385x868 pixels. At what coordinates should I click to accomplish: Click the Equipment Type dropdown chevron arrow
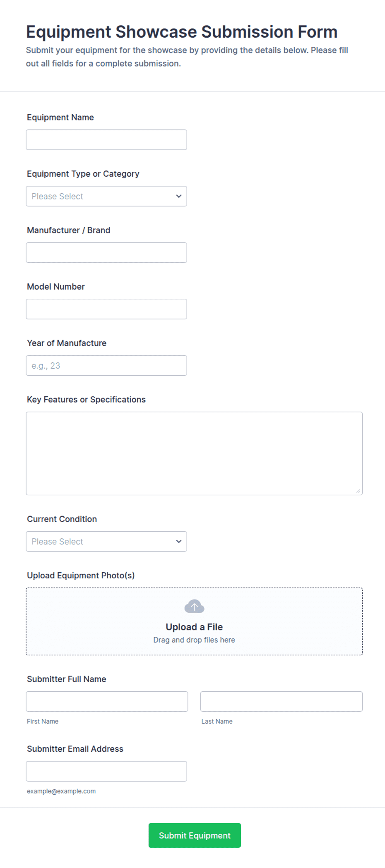(x=179, y=196)
